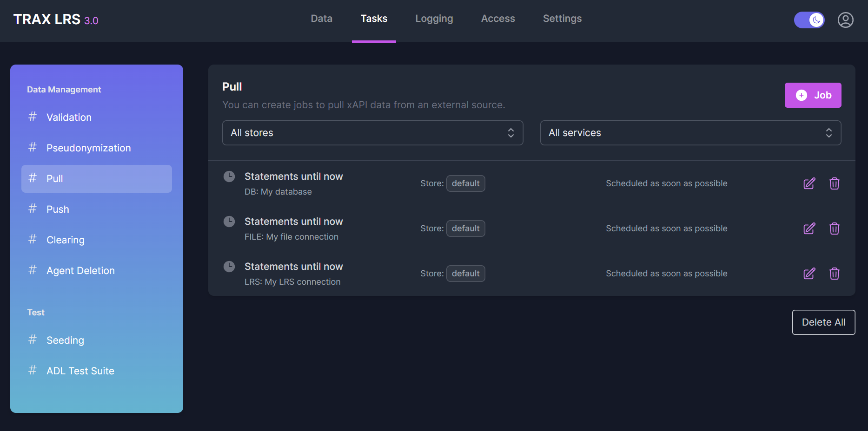The width and height of the screenshot is (868, 431).
Task: Click clock status icon of LRS job
Action: tap(229, 267)
